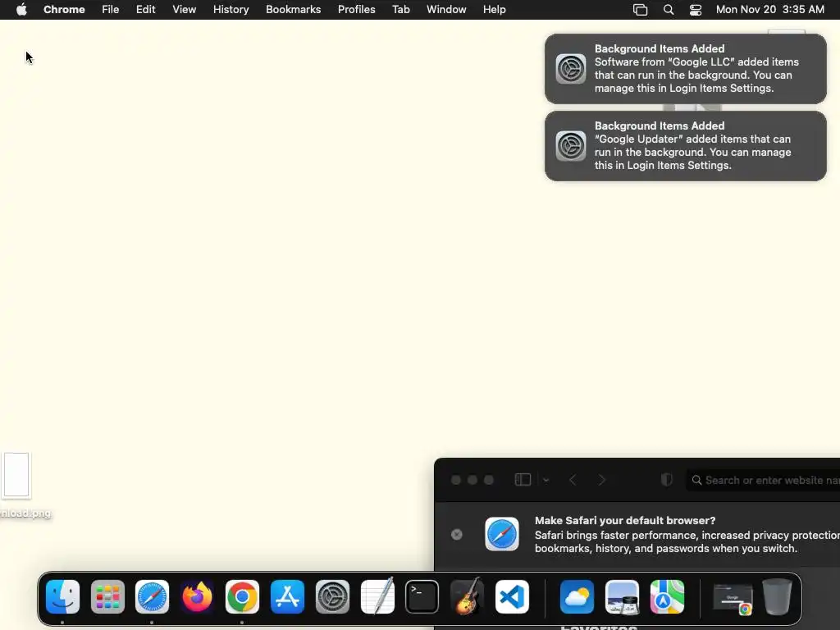The image size is (840, 630).
Task: Click the Safari window zoom button
Action: point(489,480)
